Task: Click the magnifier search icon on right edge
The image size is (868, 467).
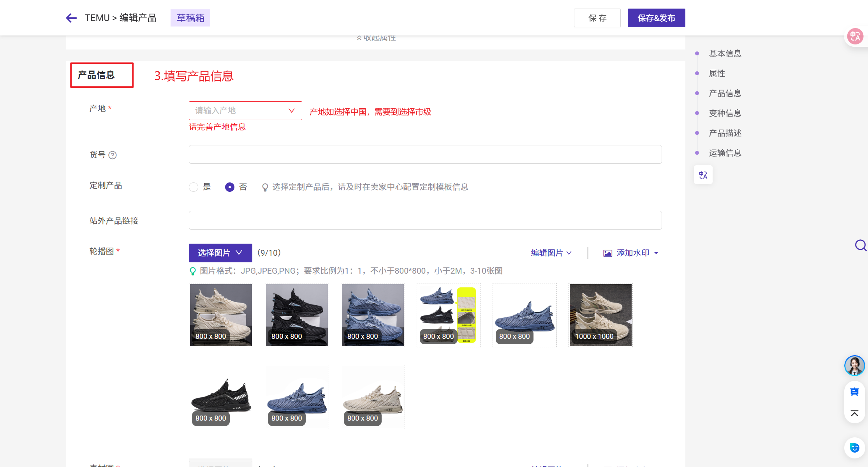Action: pyautogui.click(x=861, y=245)
